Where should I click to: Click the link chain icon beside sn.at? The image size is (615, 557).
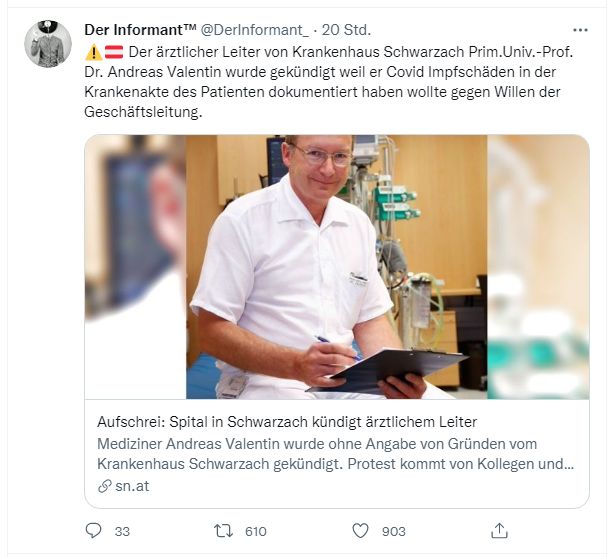point(104,486)
